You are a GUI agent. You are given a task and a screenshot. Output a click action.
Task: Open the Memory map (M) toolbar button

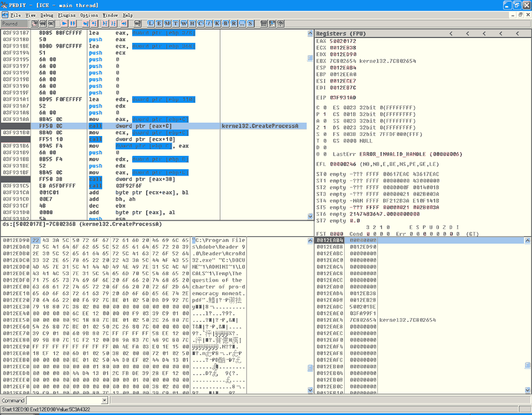pyautogui.click(x=168, y=24)
